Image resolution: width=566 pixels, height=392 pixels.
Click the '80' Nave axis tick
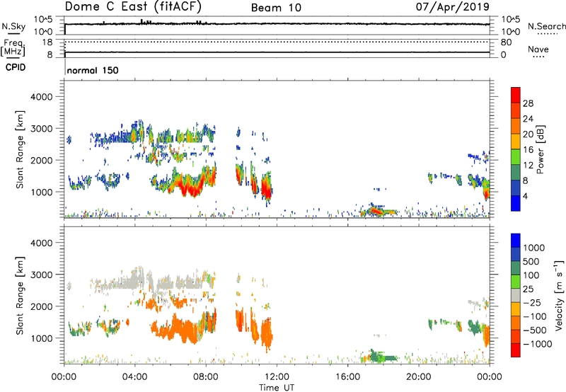pos(506,42)
